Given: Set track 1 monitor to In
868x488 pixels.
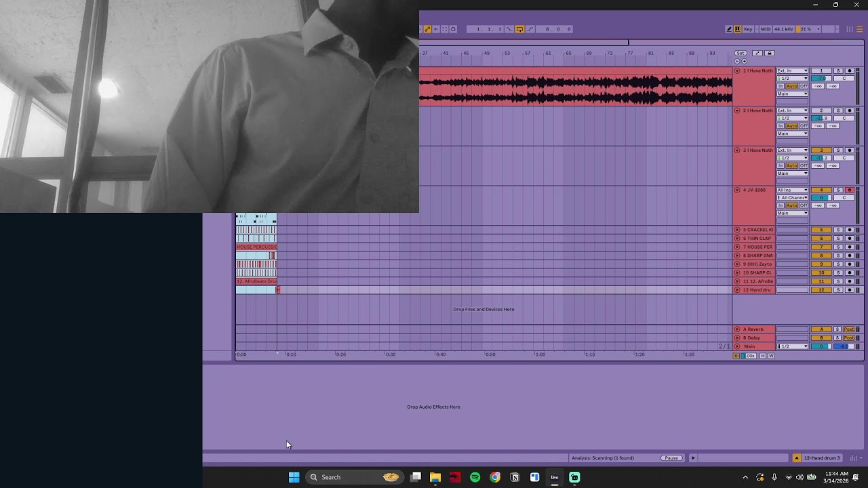Looking at the screenshot, I should [781, 86].
